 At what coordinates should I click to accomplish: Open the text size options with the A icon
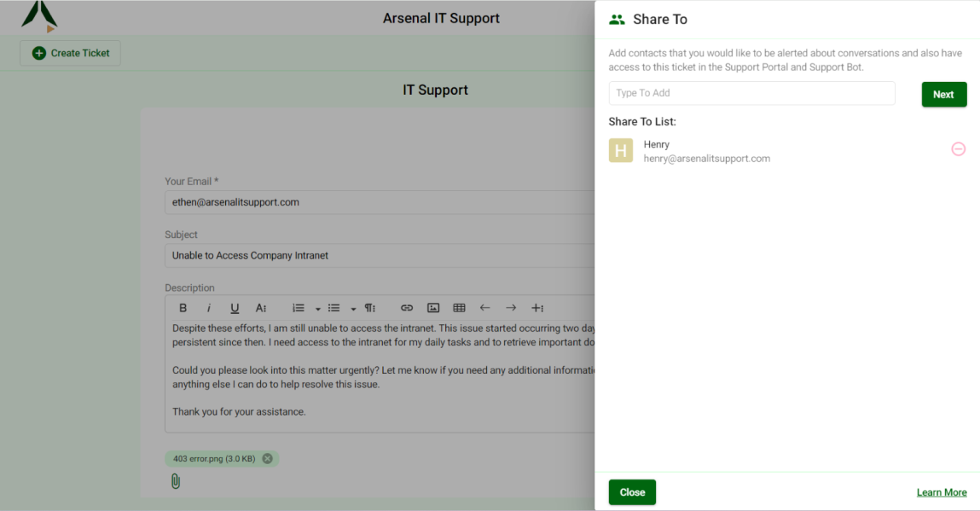tap(260, 308)
